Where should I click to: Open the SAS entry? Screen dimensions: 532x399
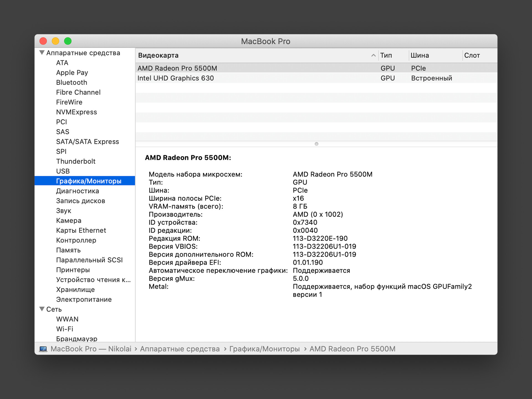[x=63, y=132]
